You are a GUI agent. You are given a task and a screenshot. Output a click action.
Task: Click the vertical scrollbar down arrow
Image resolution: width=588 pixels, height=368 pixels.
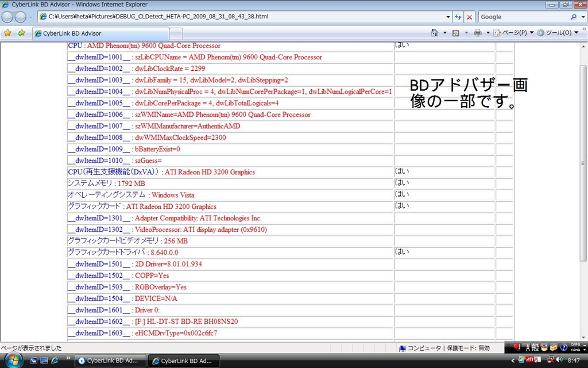(x=583, y=337)
